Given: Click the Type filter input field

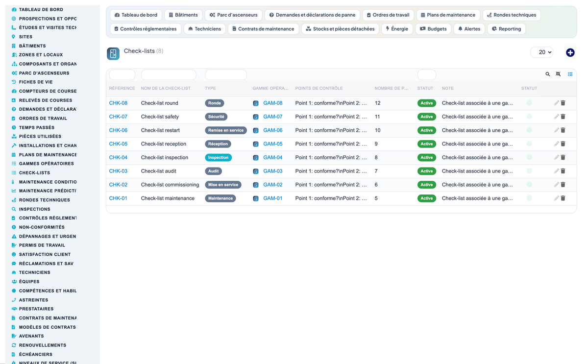Looking at the screenshot, I should (x=226, y=75).
